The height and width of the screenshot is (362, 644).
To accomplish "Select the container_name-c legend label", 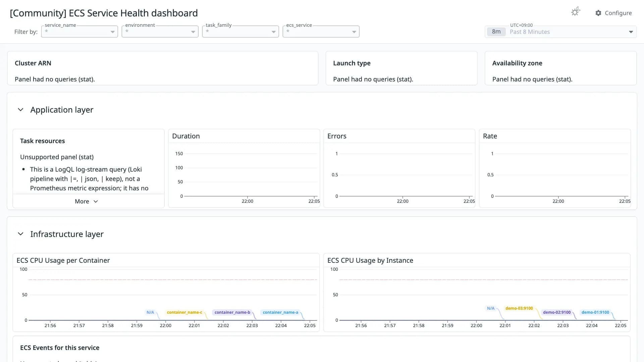I will coord(184,312).
